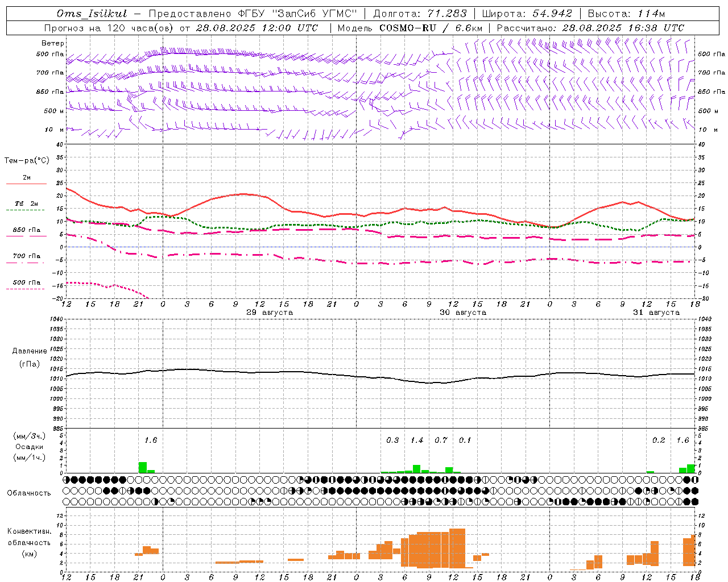Select the 'Широта: 54.942' header value

tap(527, 14)
